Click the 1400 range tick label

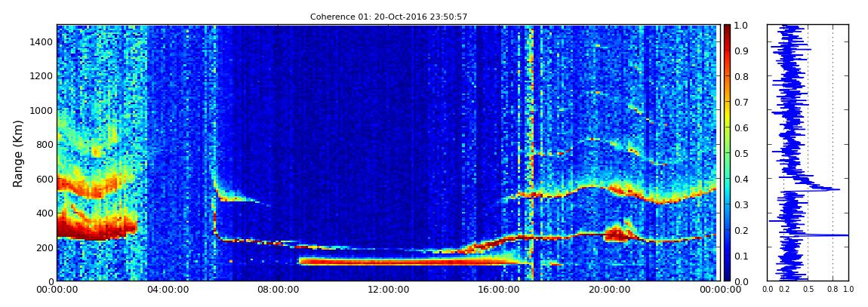pos(40,41)
